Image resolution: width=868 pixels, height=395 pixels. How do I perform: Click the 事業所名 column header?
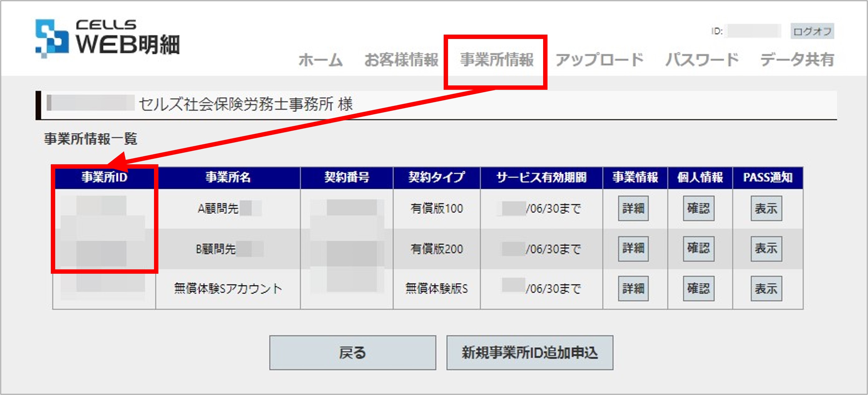point(228,177)
